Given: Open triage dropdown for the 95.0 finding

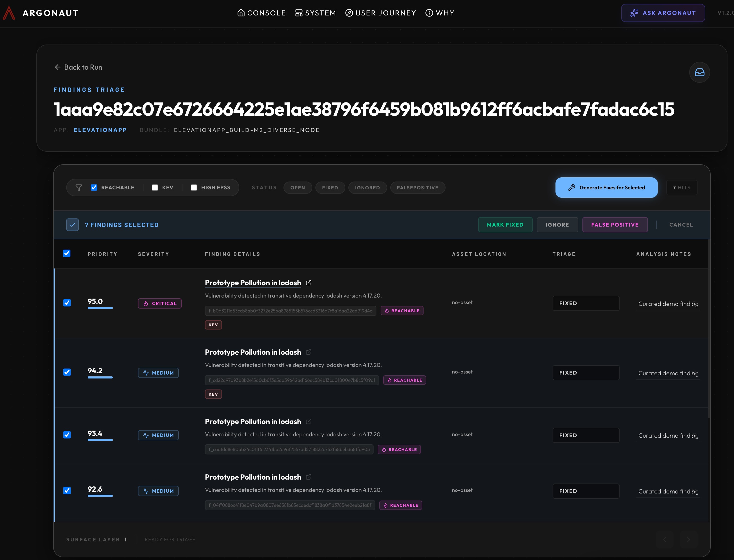Looking at the screenshot, I should (585, 303).
